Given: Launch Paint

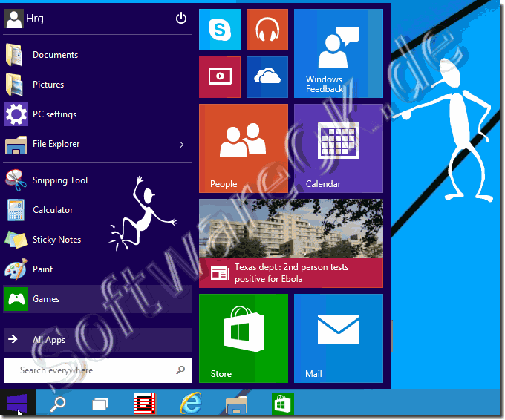Looking at the screenshot, I should point(97,269).
